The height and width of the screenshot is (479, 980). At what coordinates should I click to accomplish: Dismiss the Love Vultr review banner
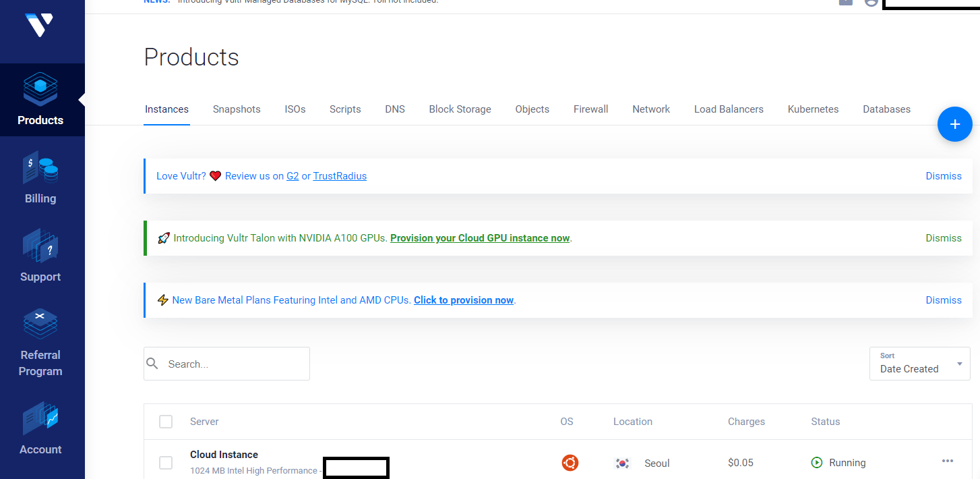(x=944, y=176)
